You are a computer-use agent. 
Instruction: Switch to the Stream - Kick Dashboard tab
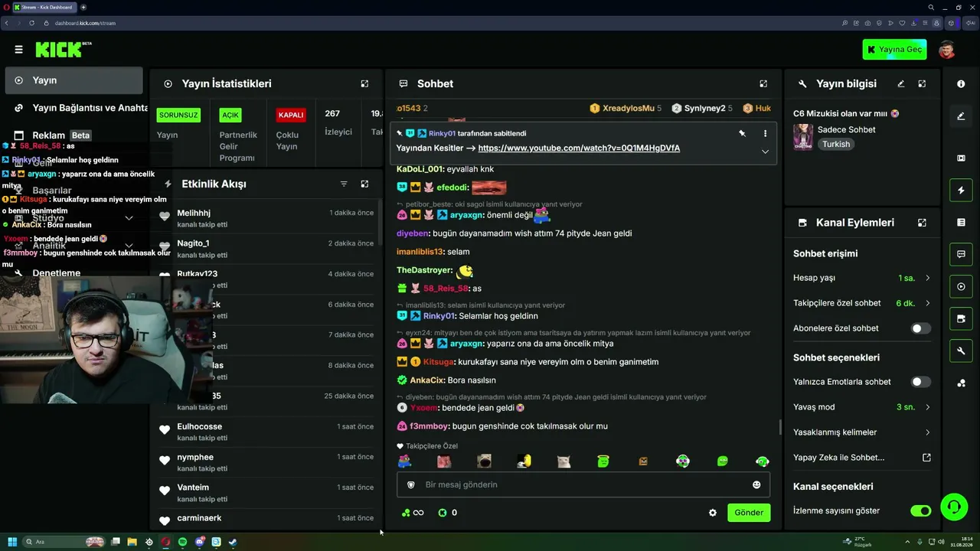(x=43, y=7)
